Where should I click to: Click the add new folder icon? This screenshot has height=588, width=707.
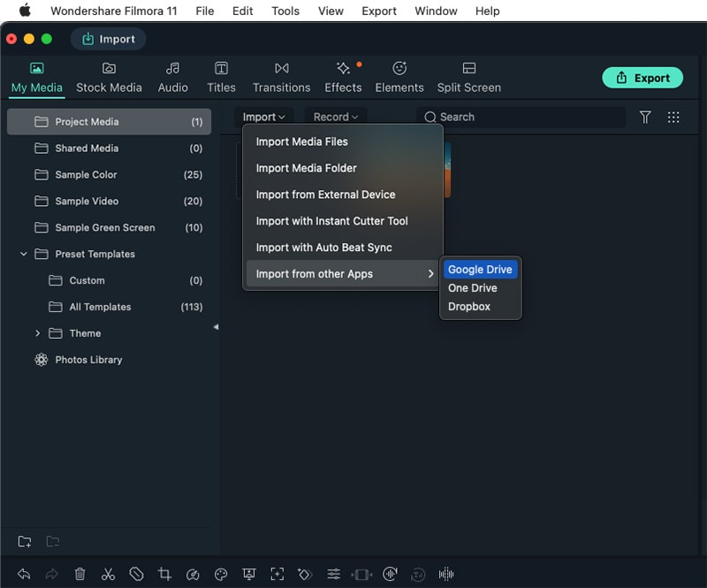(25, 541)
